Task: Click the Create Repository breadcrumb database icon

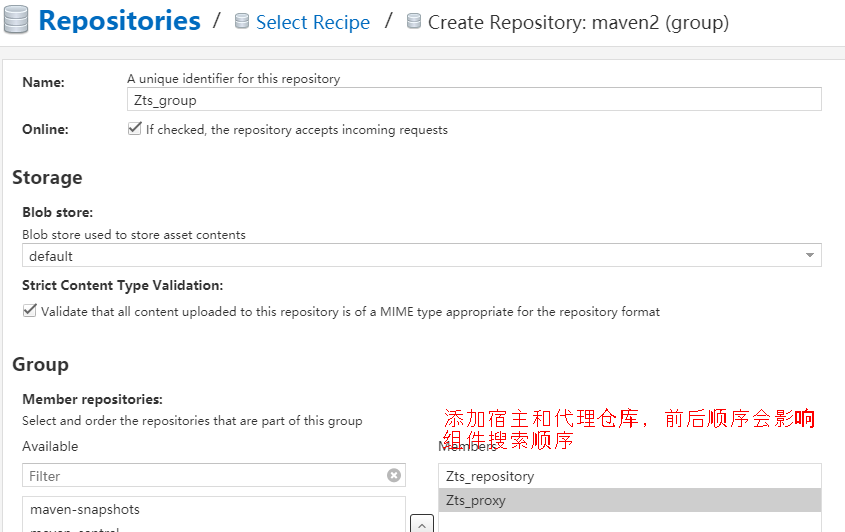Action: (x=414, y=21)
